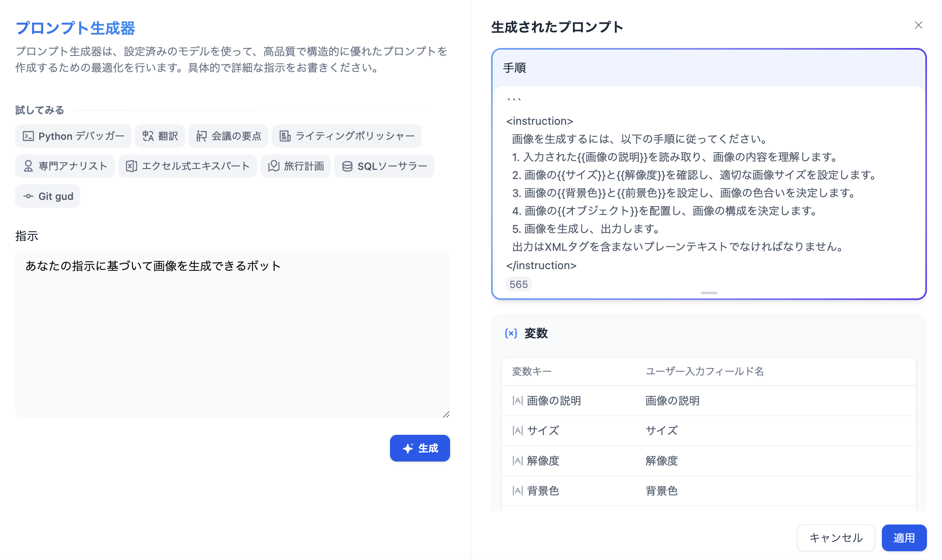
Task: Click the 生成 button
Action: pos(420,448)
